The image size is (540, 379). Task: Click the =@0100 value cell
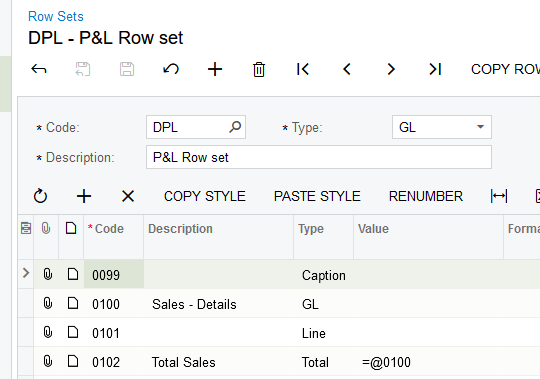click(x=428, y=362)
